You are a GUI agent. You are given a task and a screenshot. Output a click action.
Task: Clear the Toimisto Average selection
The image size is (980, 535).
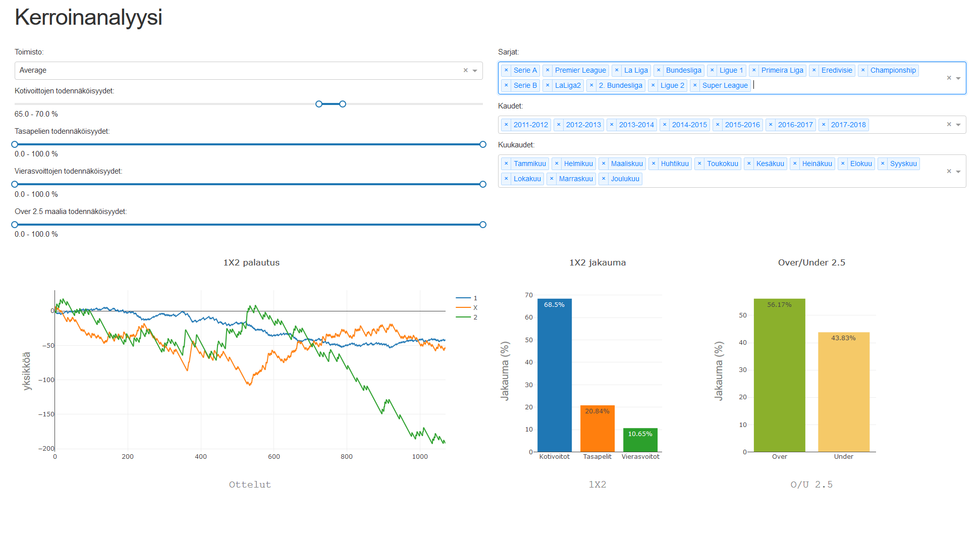coord(465,71)
